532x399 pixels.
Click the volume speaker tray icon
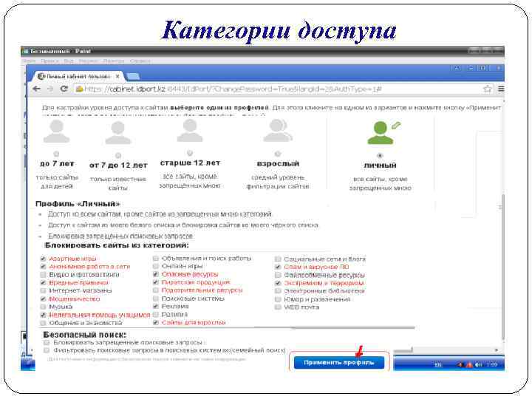[x=478, y=365]
